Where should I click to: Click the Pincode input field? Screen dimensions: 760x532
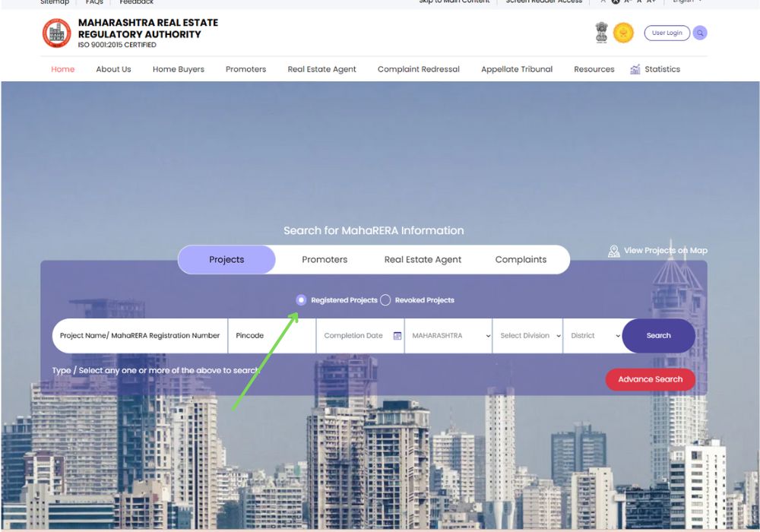point(271,336)
